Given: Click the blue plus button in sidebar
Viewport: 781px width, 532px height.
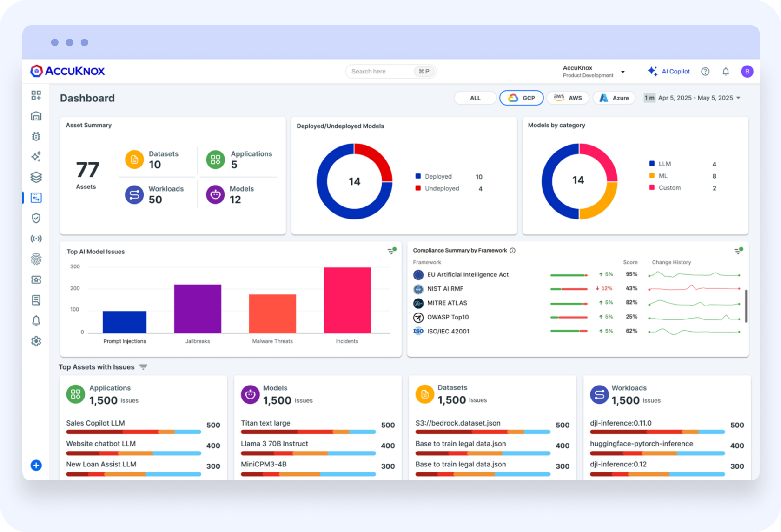Looking at the screenshot, I should (x=36, y=465).
